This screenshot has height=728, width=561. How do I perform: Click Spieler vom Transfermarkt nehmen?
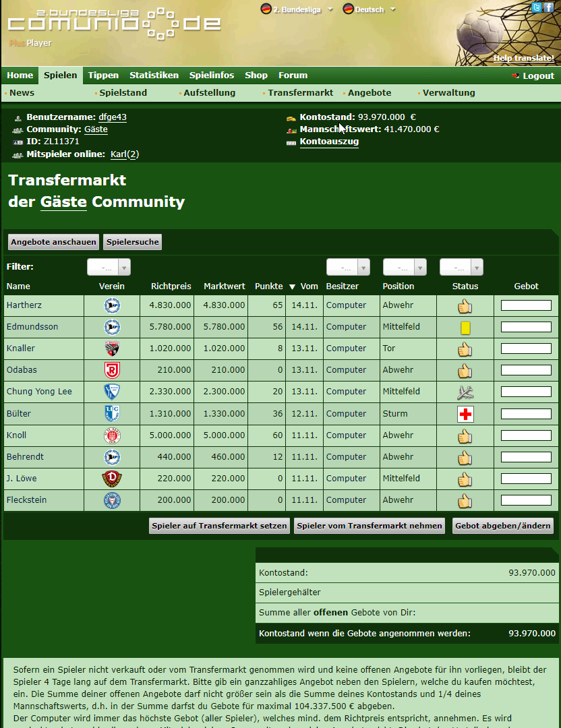[370, 526]
